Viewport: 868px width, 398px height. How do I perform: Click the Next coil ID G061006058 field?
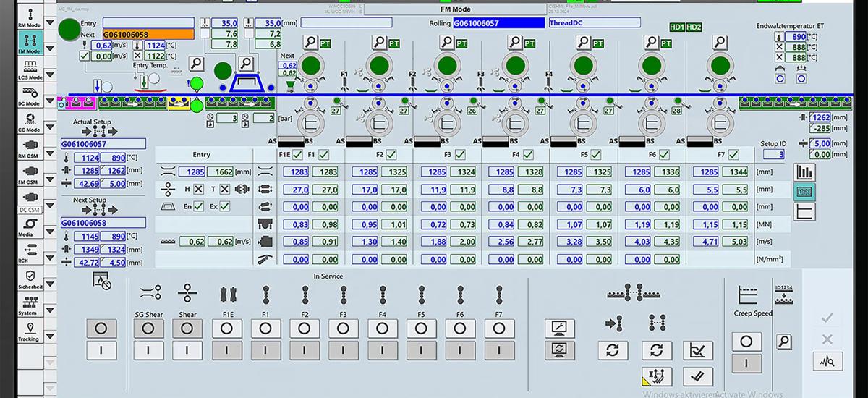[x=148, y=34]
